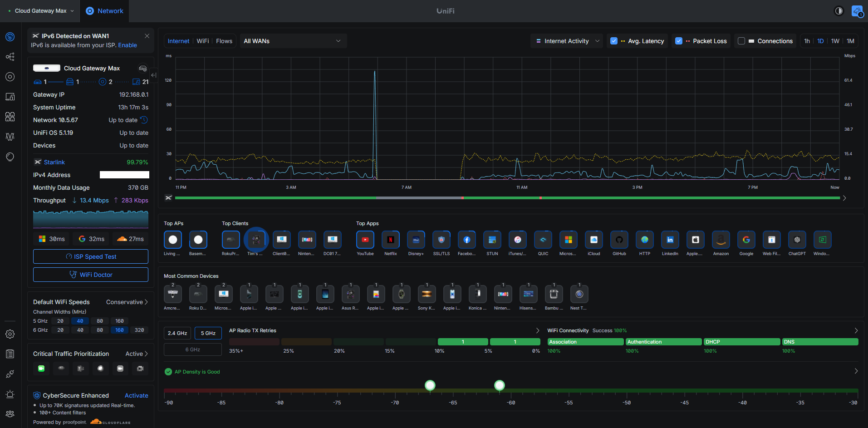The width and height of the screenshot is (868, 428).
Task: Open the Network update history icon
Action: point(144,120)
